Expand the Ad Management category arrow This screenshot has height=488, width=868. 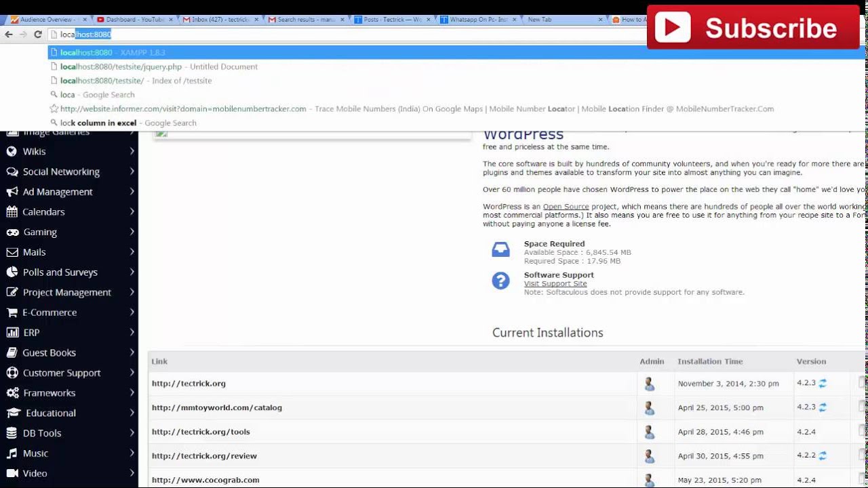[x=132, y=192]
